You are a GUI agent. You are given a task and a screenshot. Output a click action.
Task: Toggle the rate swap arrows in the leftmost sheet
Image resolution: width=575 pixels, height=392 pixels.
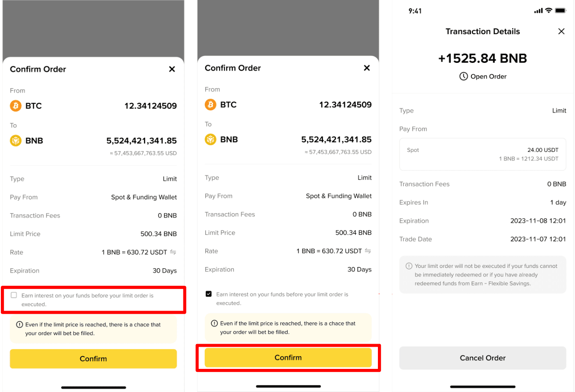pos(173,252)
